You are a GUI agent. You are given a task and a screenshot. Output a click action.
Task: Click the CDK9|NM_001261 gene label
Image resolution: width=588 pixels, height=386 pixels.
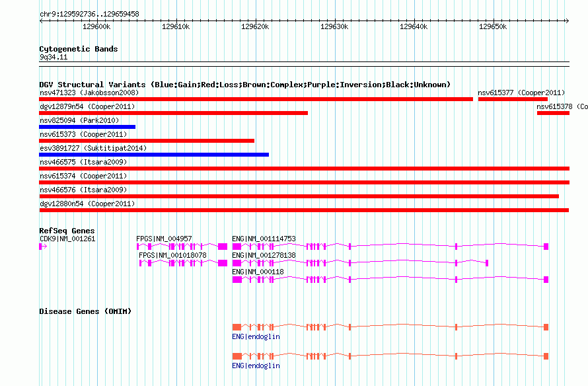click(x=67, y=239)
